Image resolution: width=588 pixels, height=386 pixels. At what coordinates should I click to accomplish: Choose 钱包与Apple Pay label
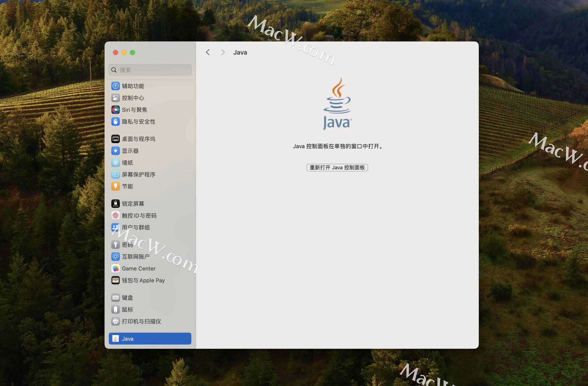tap(143, 280)
